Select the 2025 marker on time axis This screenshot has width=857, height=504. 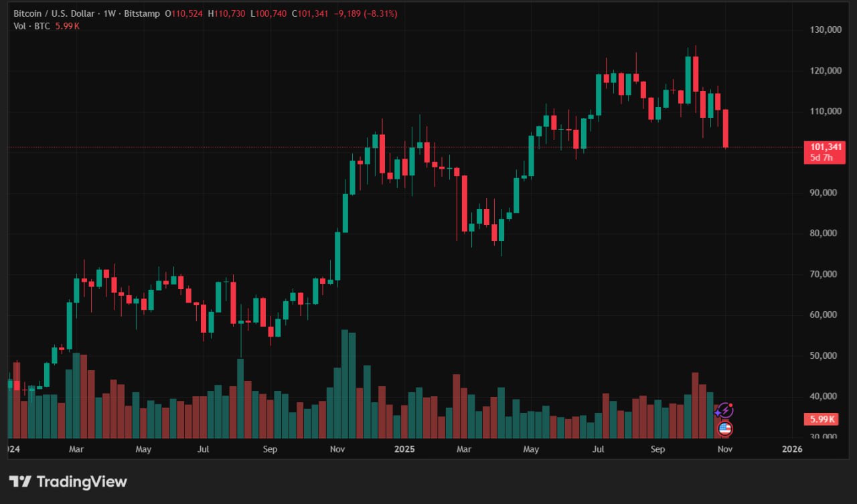click(x=404, y=449)
